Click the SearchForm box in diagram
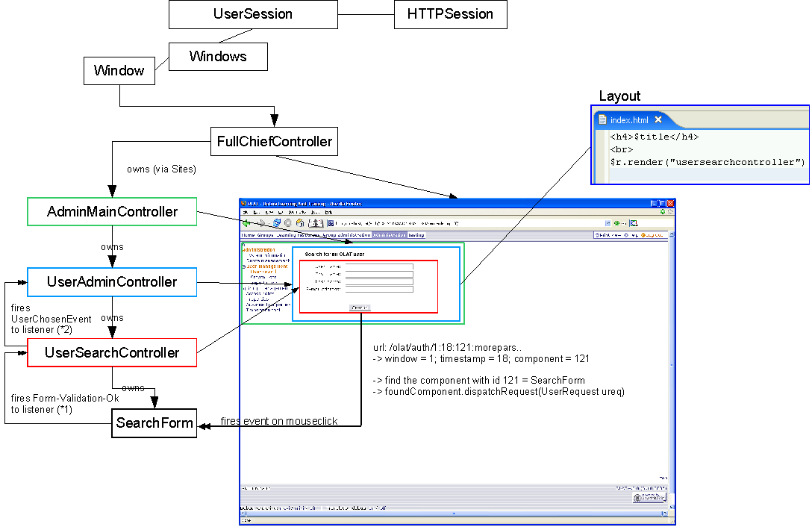Viewport: 812px width, 527px height. click(154, 422)
